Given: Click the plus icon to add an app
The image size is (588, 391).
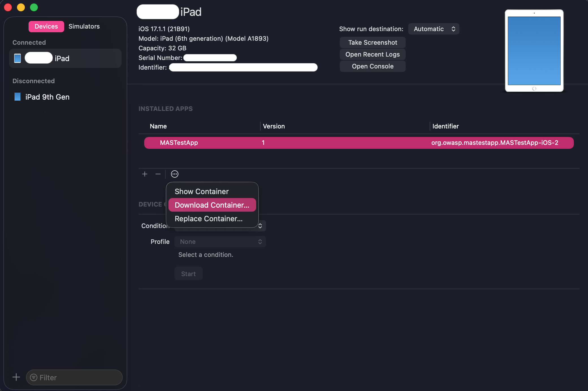Looking at the screenshot, I should (145, 174).
